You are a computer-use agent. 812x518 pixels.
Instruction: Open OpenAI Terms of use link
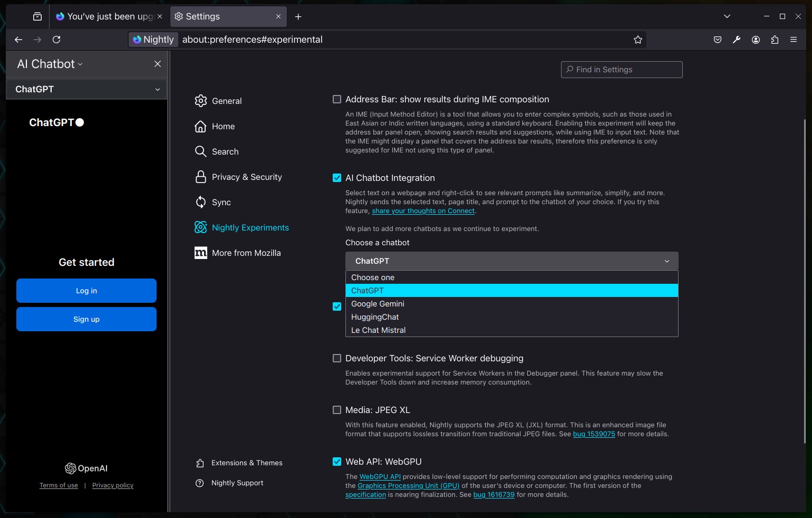59,485
